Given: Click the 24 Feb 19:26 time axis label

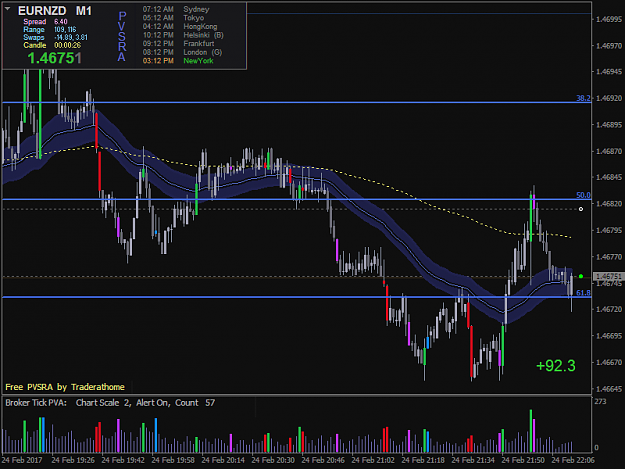Looking at the screenshot, I should coord(73,460).
